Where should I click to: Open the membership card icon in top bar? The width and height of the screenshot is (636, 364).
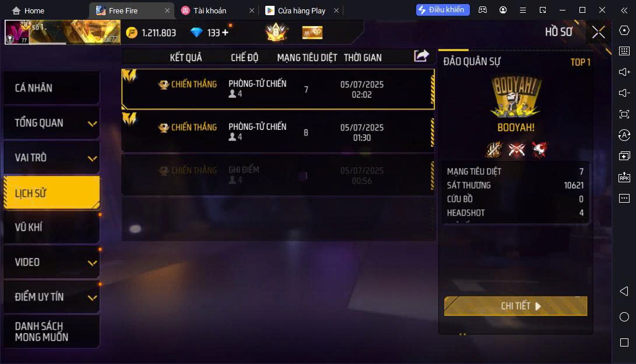[312, 33]
